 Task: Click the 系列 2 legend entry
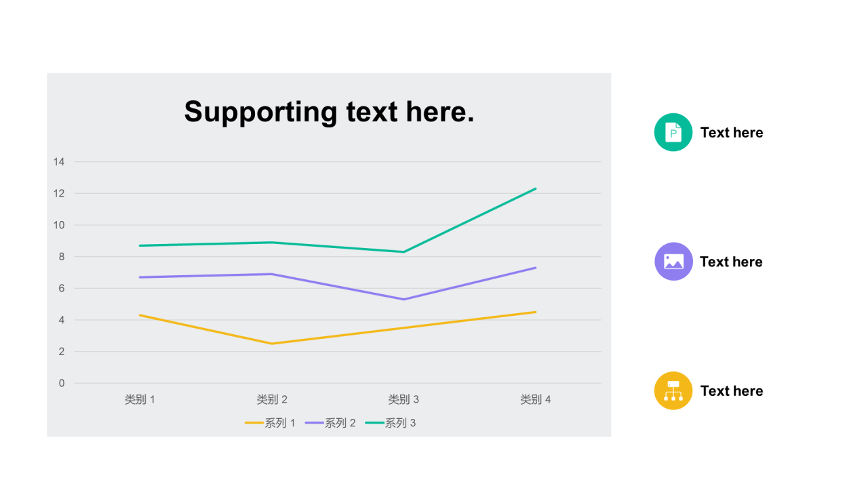tap(331, 423)
